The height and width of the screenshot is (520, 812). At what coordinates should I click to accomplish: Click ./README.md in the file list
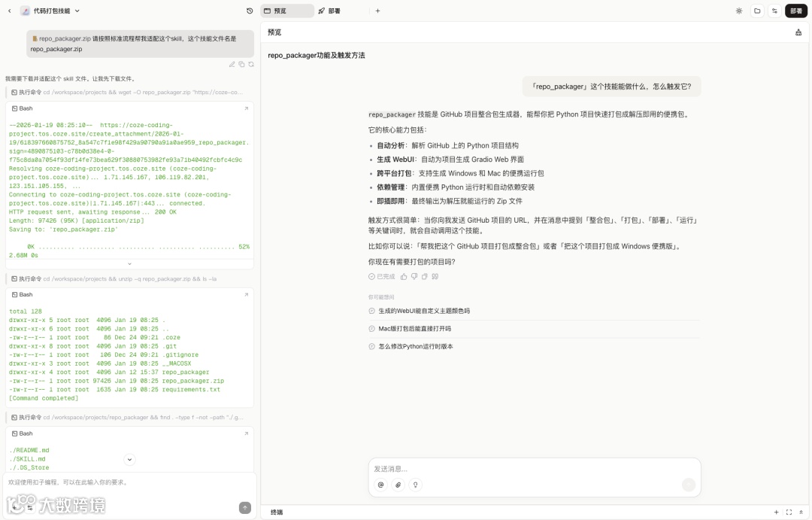point(29,450)
